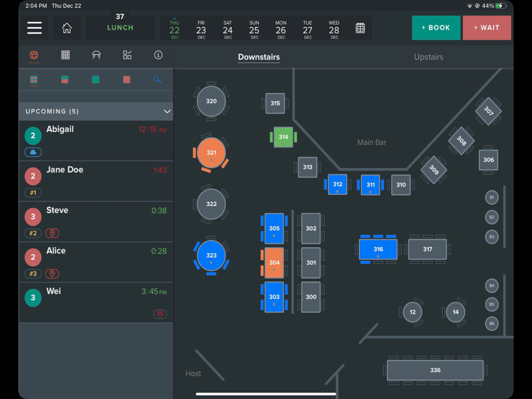
Task: Select bar seat B1
Action: click(492, 197)
